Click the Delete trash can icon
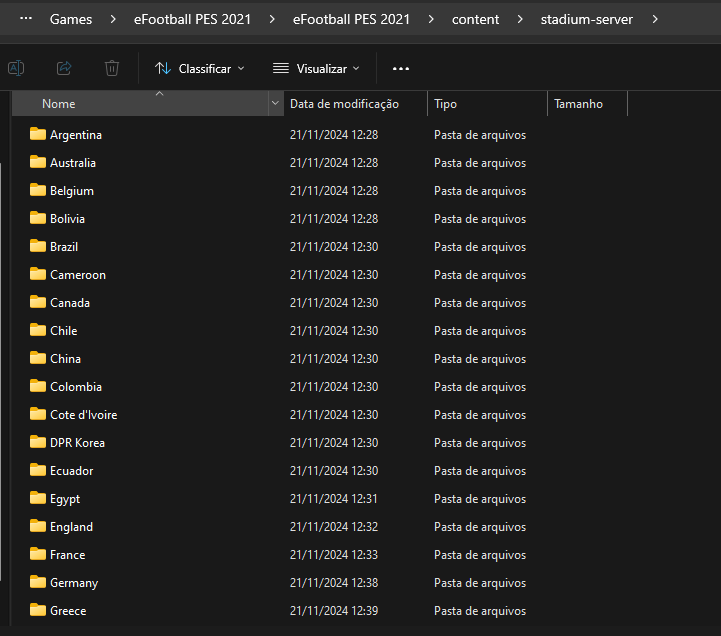This screenshot has width=721, height=636. pos(112,68)
